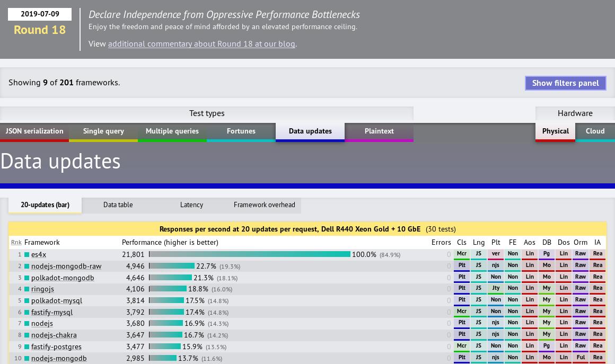Click the Mo database tag in nodejs-mongodb-raw row

click(547, 265)
